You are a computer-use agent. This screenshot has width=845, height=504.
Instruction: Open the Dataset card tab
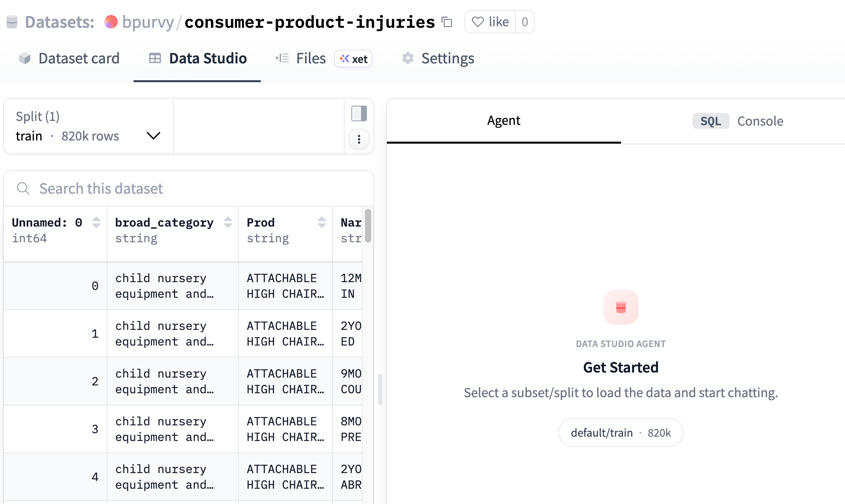point(69,58)
